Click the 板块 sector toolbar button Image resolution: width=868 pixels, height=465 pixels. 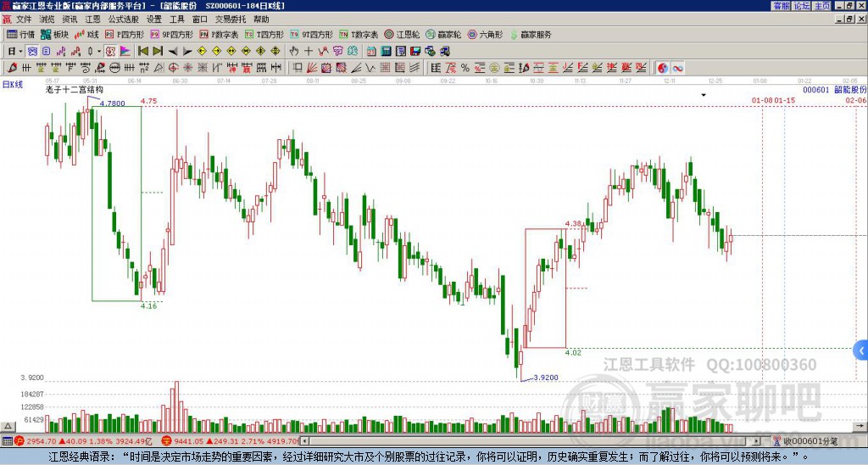tap(55, 34)
